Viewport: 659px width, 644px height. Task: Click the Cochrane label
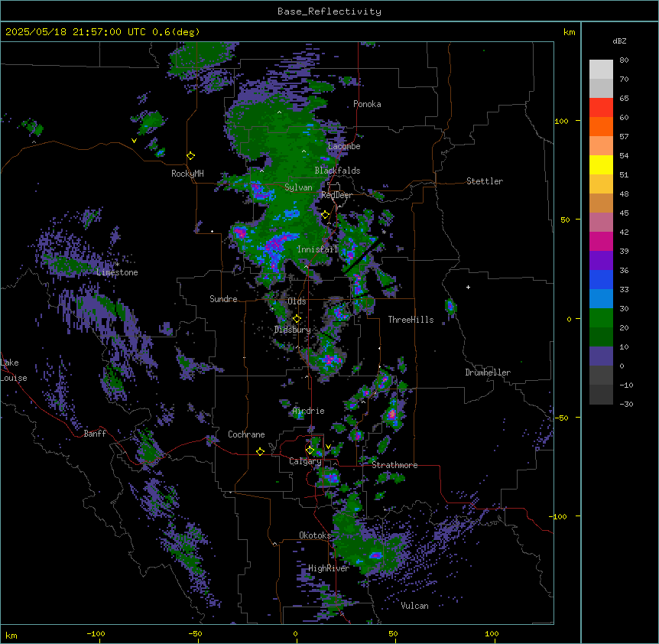click(x=246, y=434)
